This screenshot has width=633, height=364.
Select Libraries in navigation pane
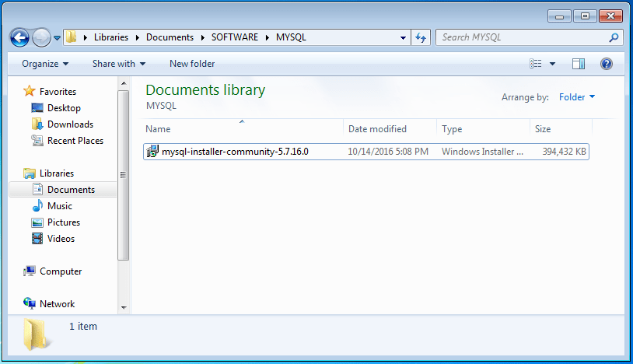(57, 173)
